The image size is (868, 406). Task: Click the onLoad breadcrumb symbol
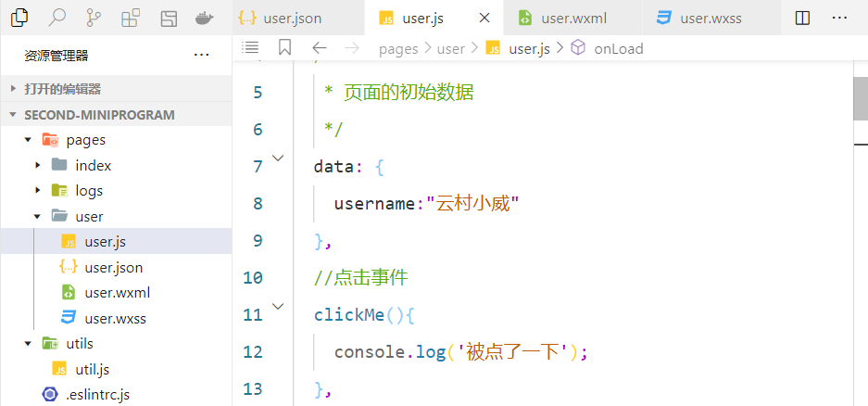point(618,48)
